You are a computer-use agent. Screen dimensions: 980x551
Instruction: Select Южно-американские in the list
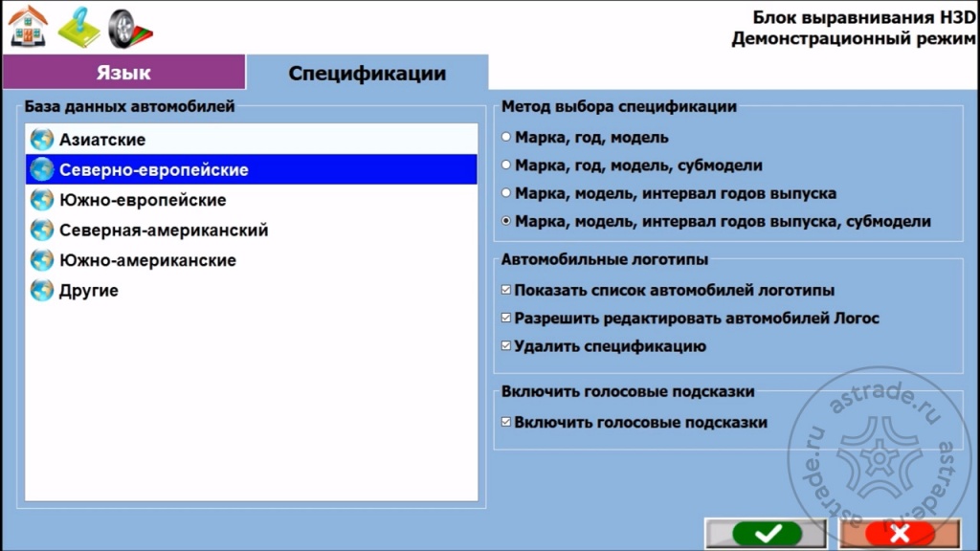tap(252, 260)
